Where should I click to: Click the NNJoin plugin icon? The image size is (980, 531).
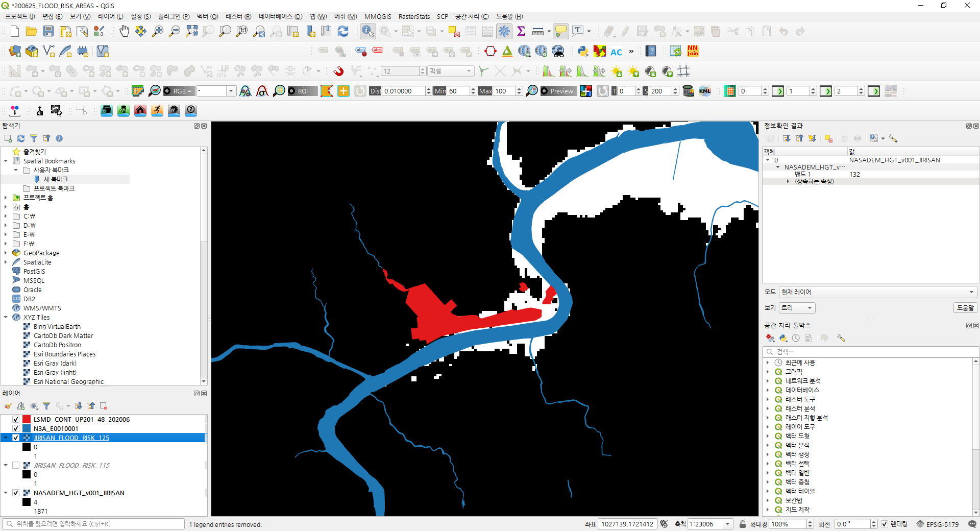pyautogui.click(x=693, y=51)
